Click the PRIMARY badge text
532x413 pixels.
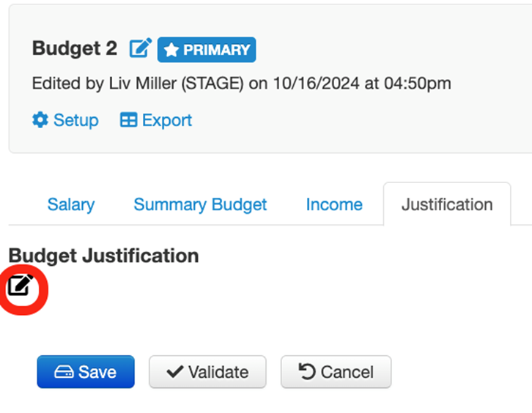click(216, 50)
